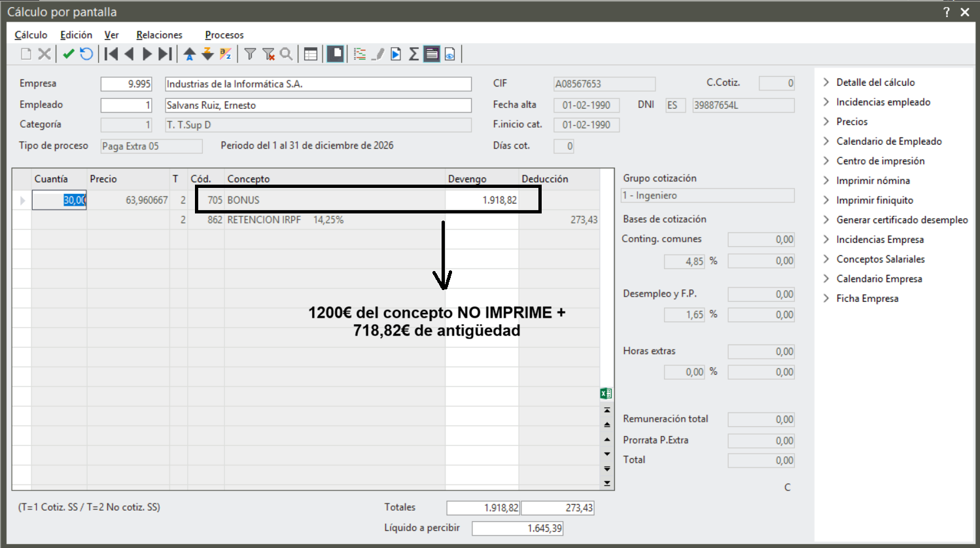The width and height of the screenshot is (980, 548).
Task: Expand the Conceptos Salariales entry
Action: [x=880, y=259]
